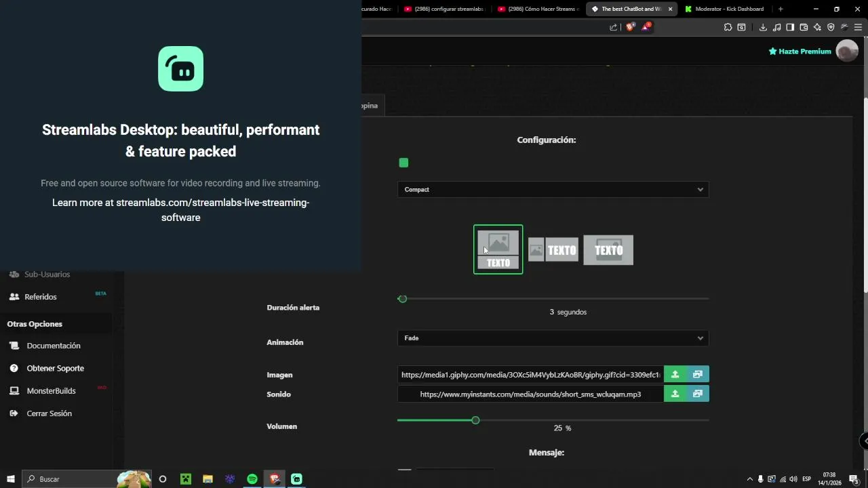Select the image-above-text layout option
Screen dimensions: 868x488
click(498, 249)
